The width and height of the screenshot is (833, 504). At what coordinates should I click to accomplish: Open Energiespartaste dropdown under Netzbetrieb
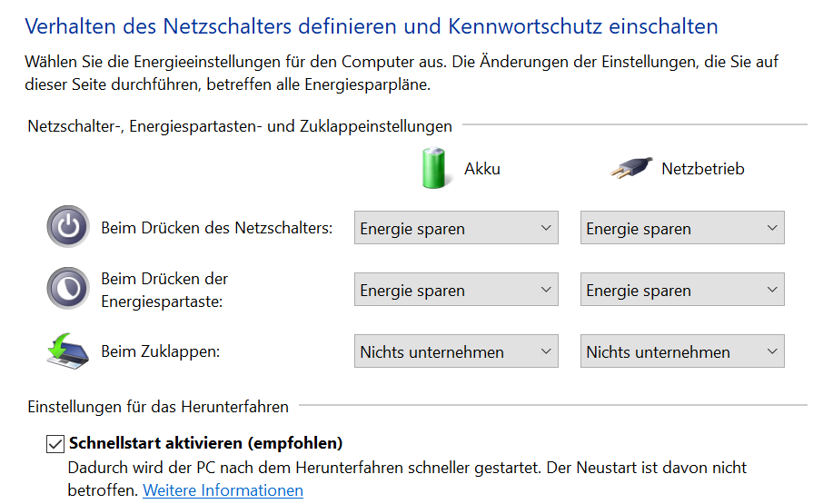point(682,290)
